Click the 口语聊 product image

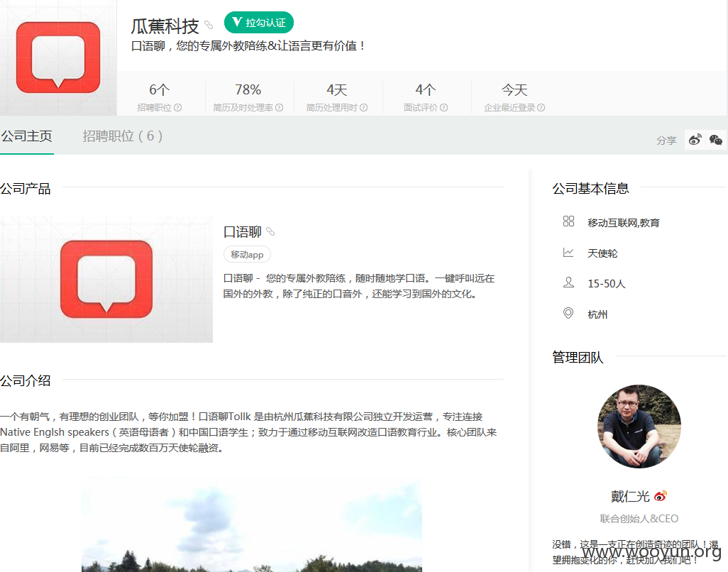click(x=106, y=279)
